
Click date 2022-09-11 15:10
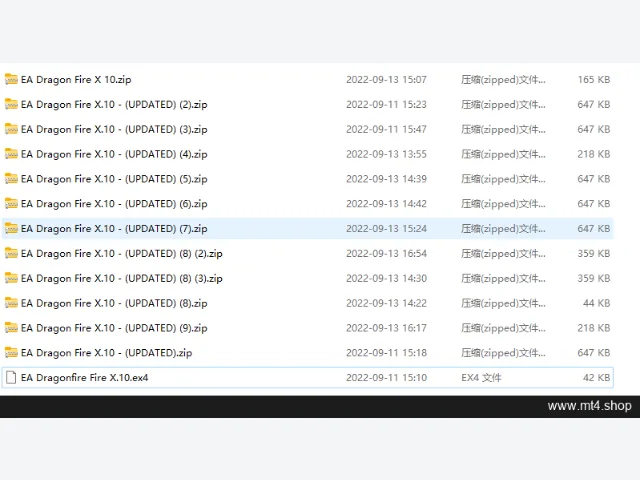click(386, 378)
